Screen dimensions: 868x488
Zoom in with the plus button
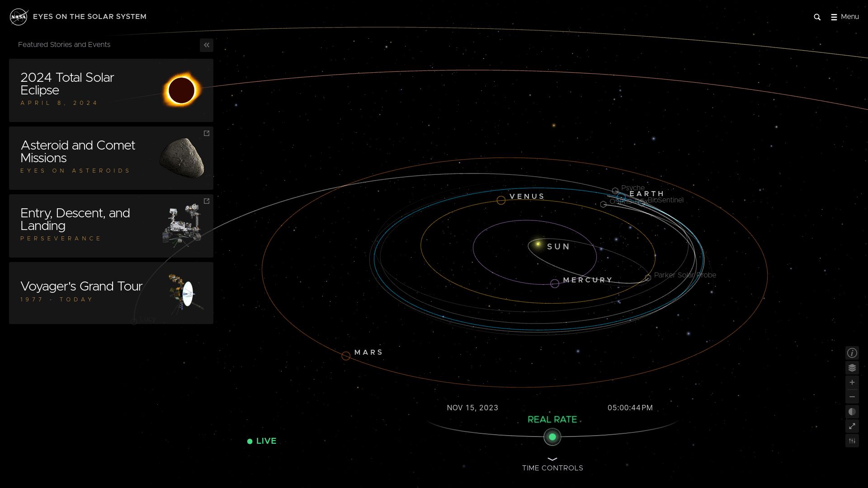(852, 382)
